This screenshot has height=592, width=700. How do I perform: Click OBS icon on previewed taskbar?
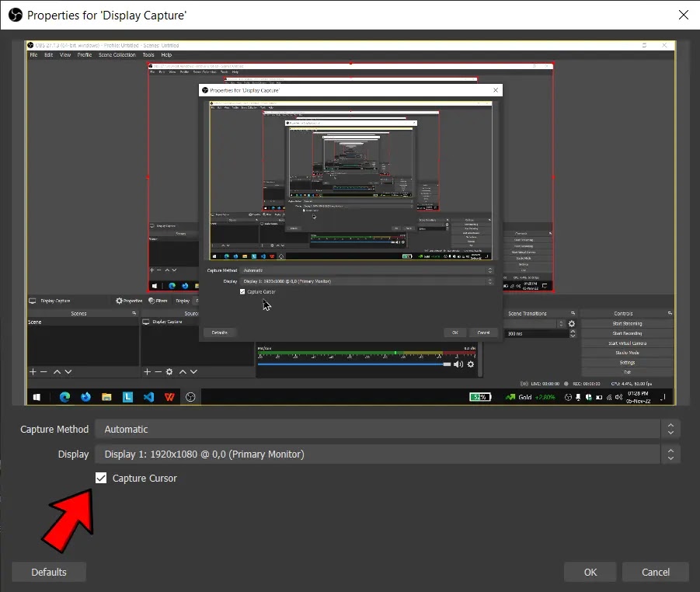pyautogui.click(x=190, y=397)
